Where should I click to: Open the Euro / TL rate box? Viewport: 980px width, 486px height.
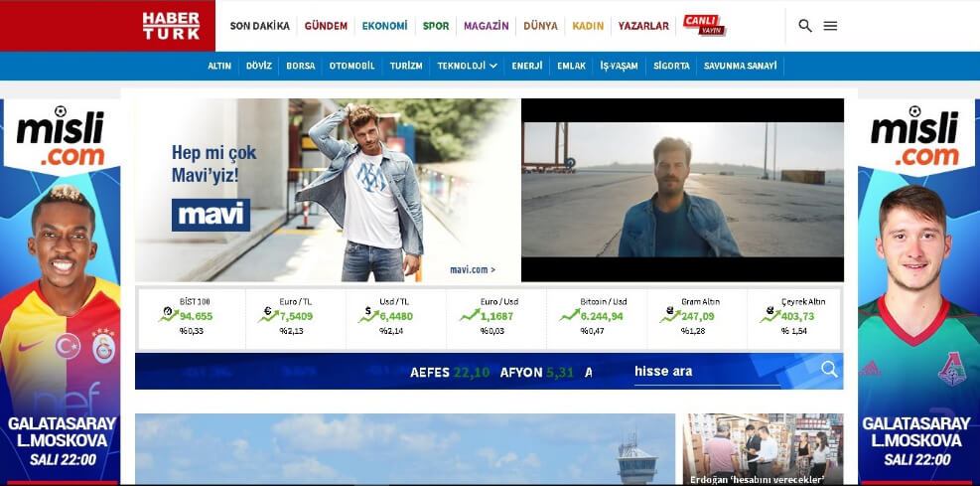295,318
